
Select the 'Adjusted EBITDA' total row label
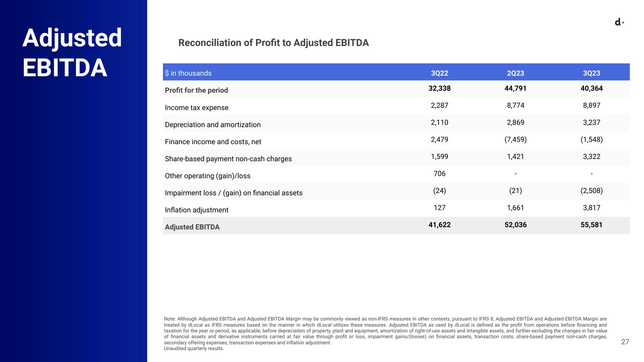[192, 227]
